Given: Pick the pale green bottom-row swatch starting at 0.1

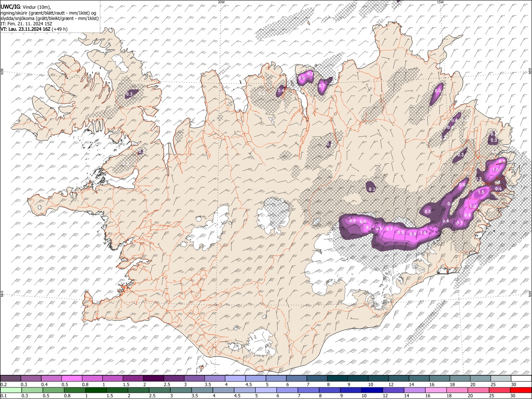Looking at the screenshot, I should [11, 390].
